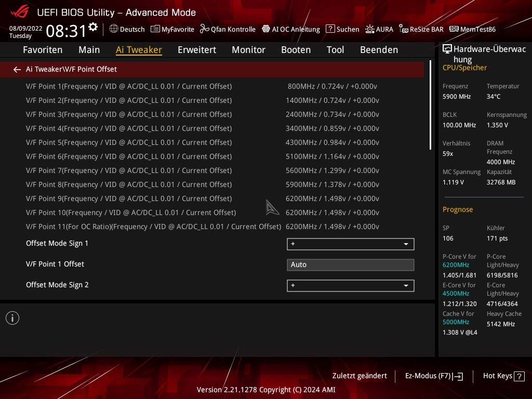Image resolution: width=532 pixels, height=399 pixels.
Task: Click the cyan 5000MHz Cache label
Action: point(456,322)
